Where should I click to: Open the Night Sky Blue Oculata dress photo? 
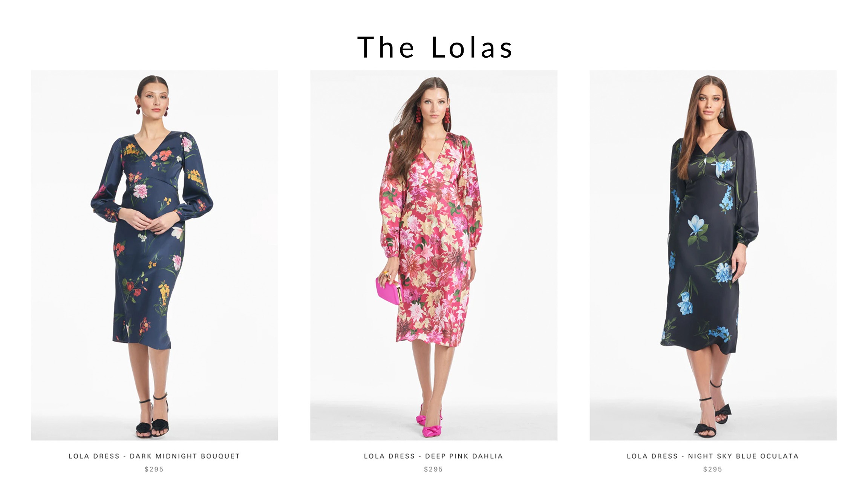[x=713, y=255]
